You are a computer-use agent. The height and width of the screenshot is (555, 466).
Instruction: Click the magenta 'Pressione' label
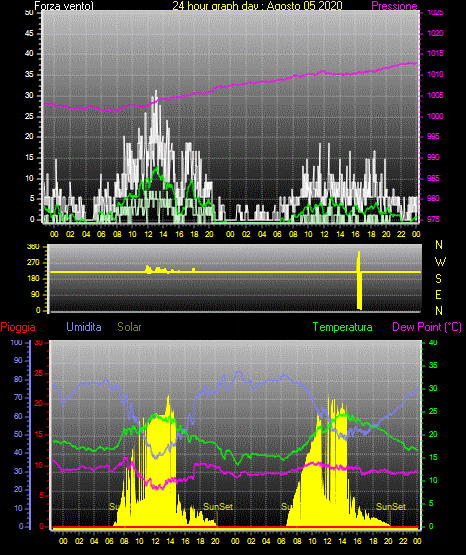tap(394, 6)
